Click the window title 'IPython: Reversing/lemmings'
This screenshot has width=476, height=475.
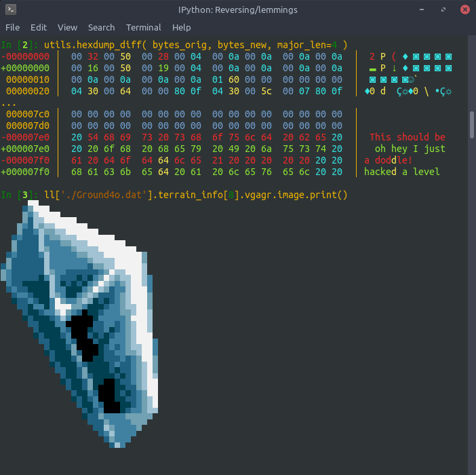[238, 10]
